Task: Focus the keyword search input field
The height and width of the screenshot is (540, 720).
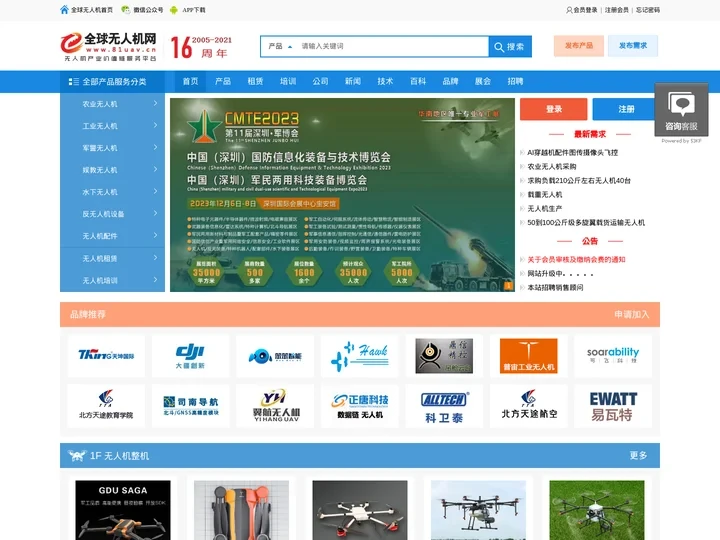Action: (393, 46)
